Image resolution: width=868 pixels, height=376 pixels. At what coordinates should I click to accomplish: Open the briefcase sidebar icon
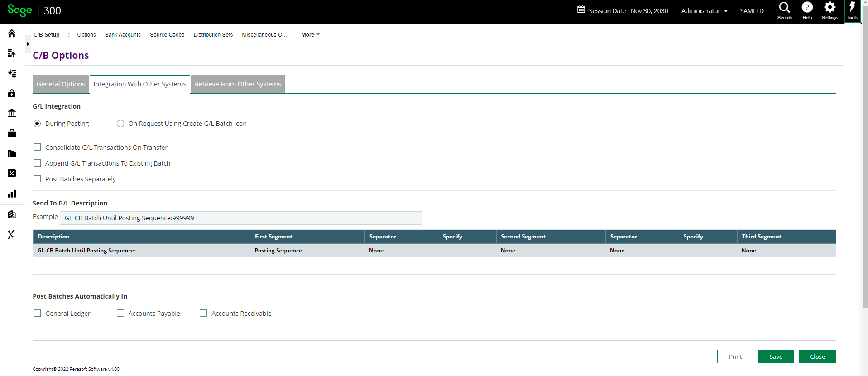pyautogui.click(x=12, y=133)
